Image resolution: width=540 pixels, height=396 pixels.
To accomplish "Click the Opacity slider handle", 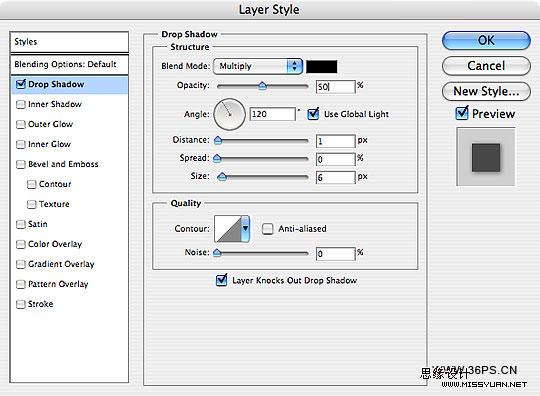I will coord(262,85).
